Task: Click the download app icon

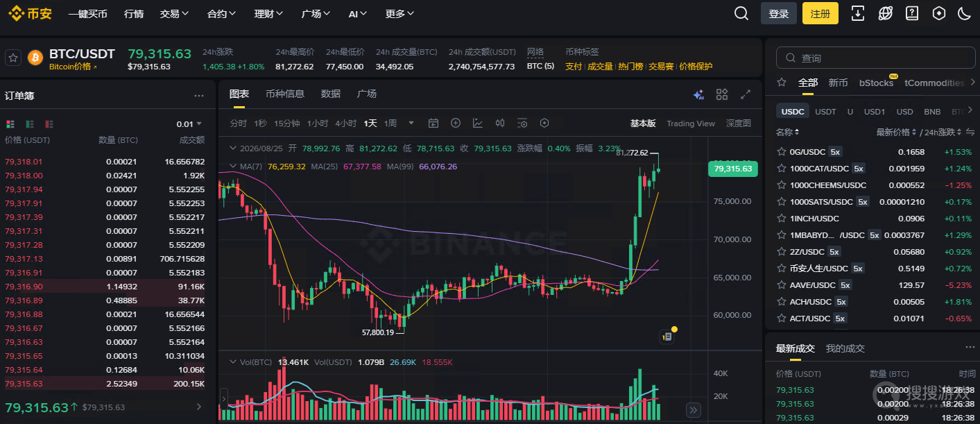Action: [x=858, y=13]
